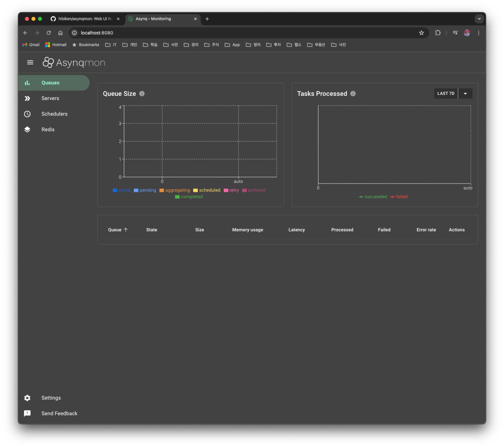Toggle the active series in legend
The image size is (504, 448).
124,190
